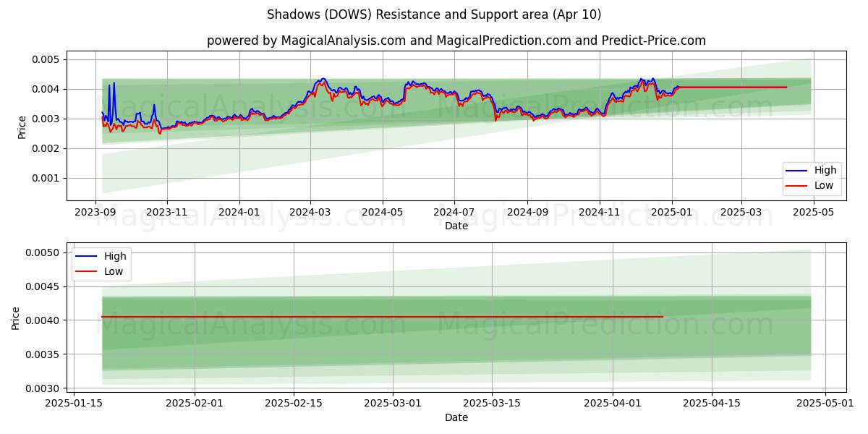
Task: Click the '2025-02-15' x-axis label in the bottom chart
Action: pos(294,404)
